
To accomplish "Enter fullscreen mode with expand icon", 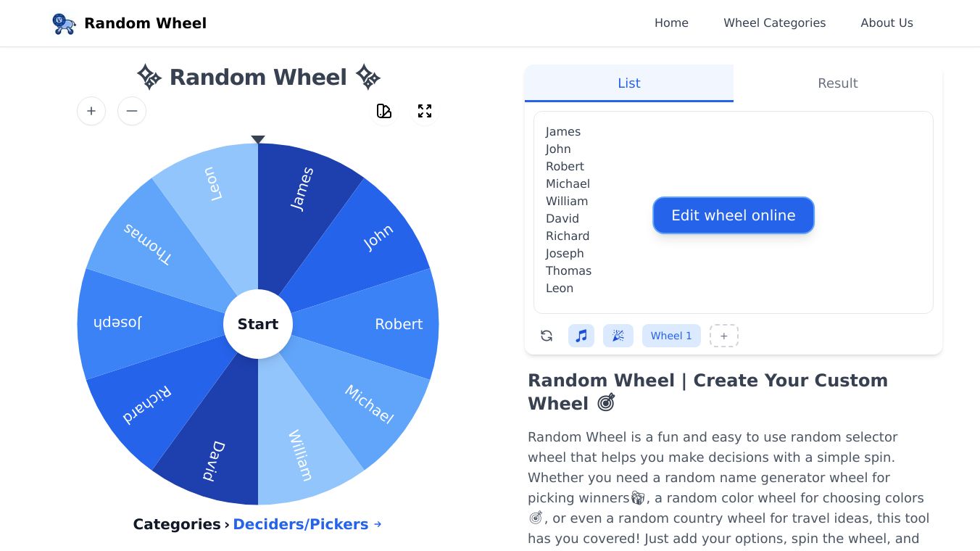I will tap(425, 111).
